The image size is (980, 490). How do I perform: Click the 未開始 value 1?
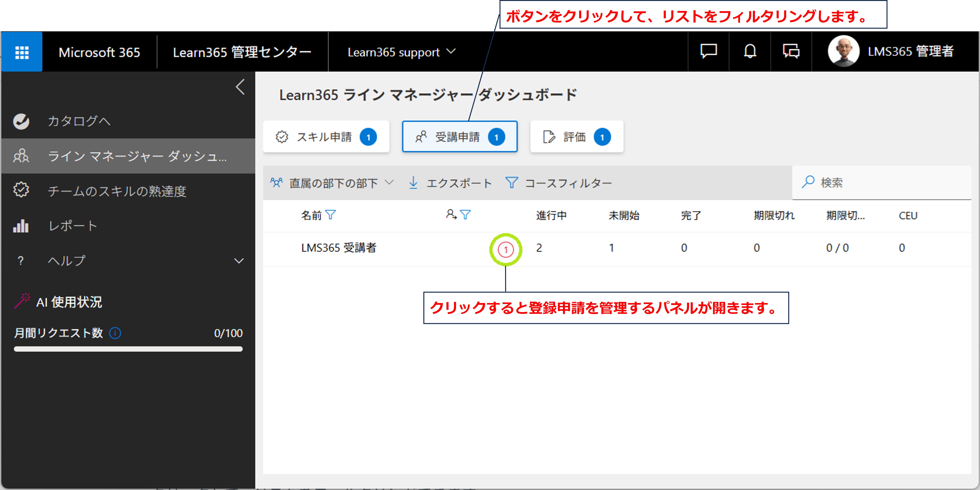coord(611,248)
